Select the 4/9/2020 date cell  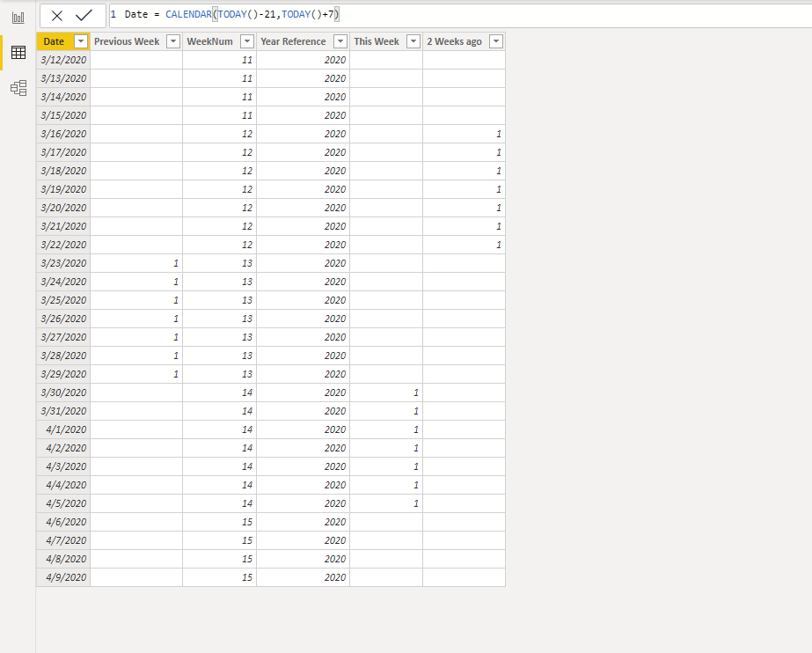63,577
